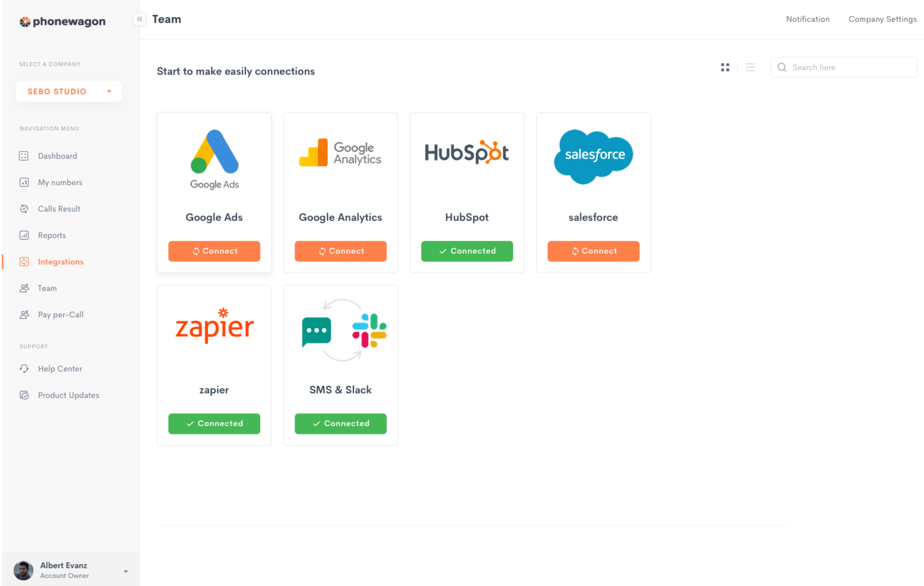Switch to list view layout
This screenshot has height=586, width=924.
(x=750, y=68)
